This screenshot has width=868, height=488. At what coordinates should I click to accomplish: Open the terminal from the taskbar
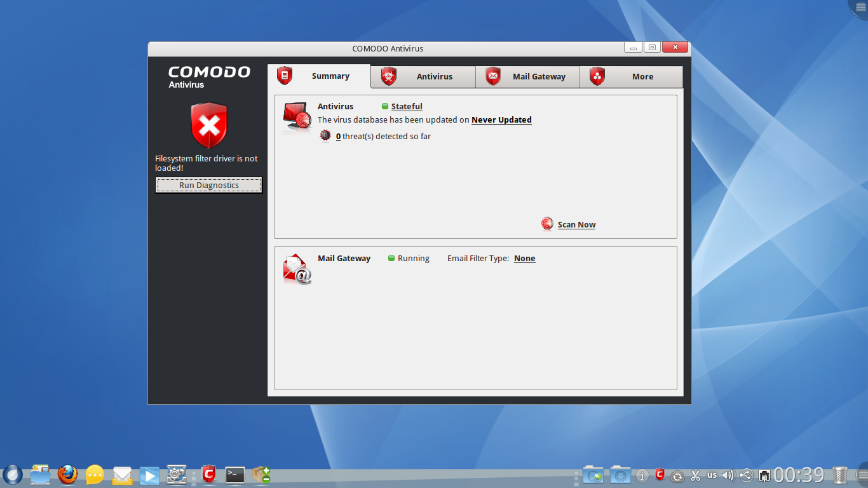(235, 475)
